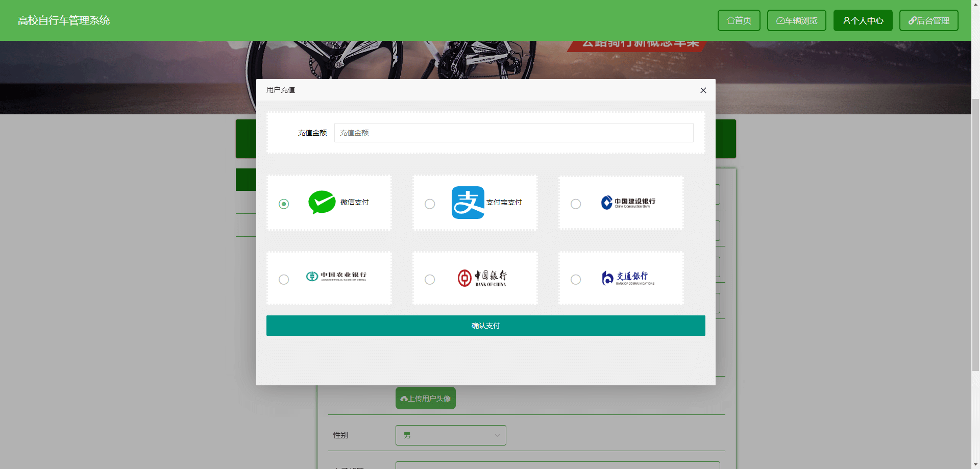Image resolution: width=980 pixels, height=469 pixels.
Task: Click the 微信支付 label text
Action: tap(355, 202)
